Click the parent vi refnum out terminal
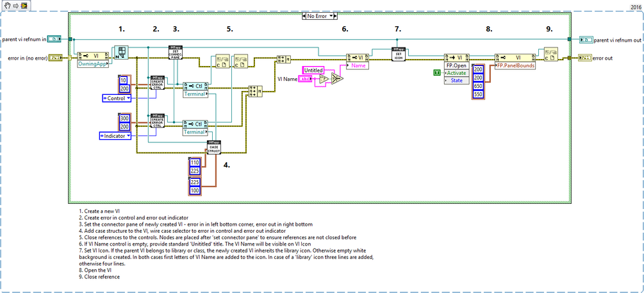The height and width of the screenshot is (293, 644). pos(586,40)
